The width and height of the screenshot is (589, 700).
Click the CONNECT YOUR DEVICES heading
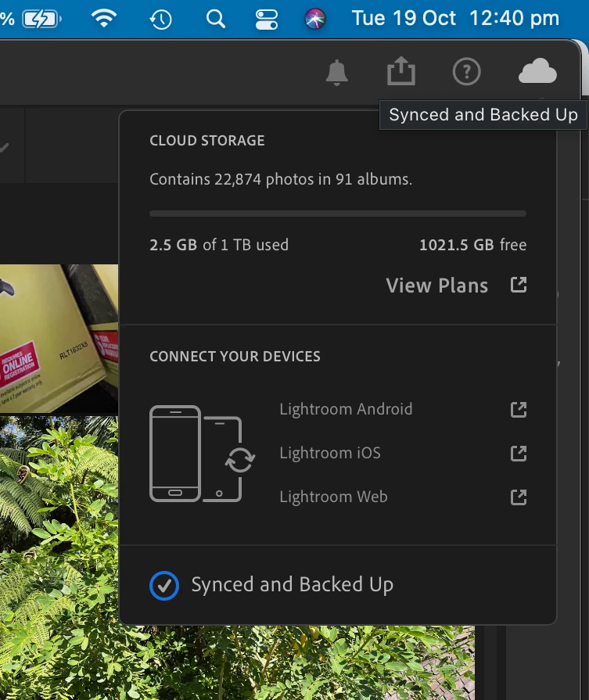tap(235, 356)
